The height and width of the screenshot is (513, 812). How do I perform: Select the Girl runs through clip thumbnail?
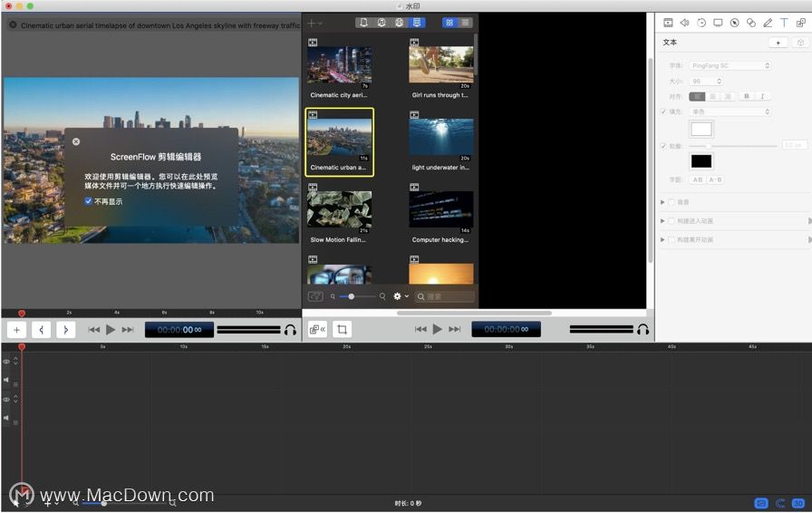440,64
